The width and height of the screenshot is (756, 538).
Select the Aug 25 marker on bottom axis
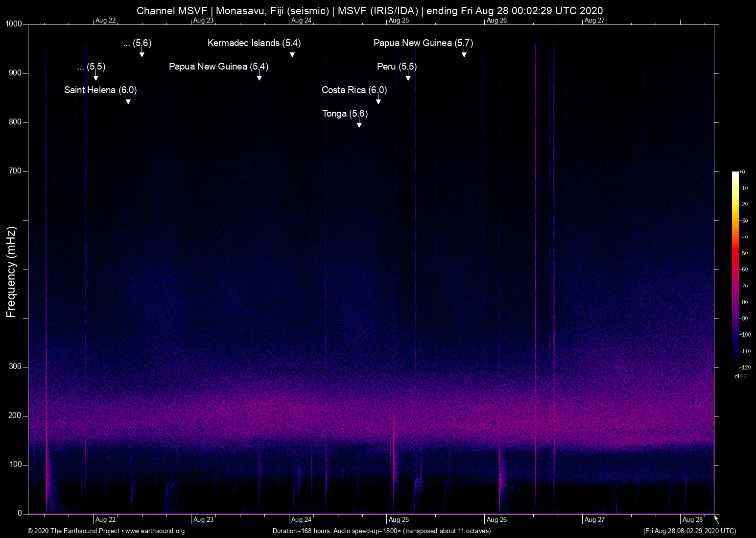[x=399, y=520]
